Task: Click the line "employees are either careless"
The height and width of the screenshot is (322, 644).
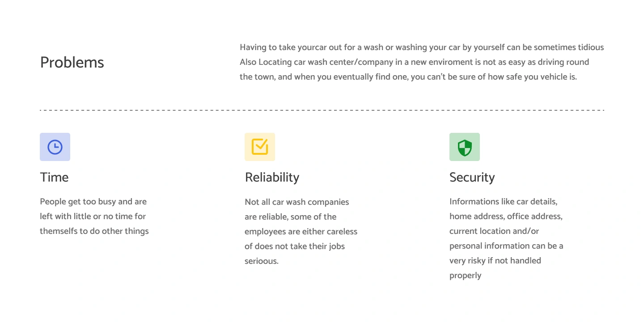Action: [x=301, y=232]
